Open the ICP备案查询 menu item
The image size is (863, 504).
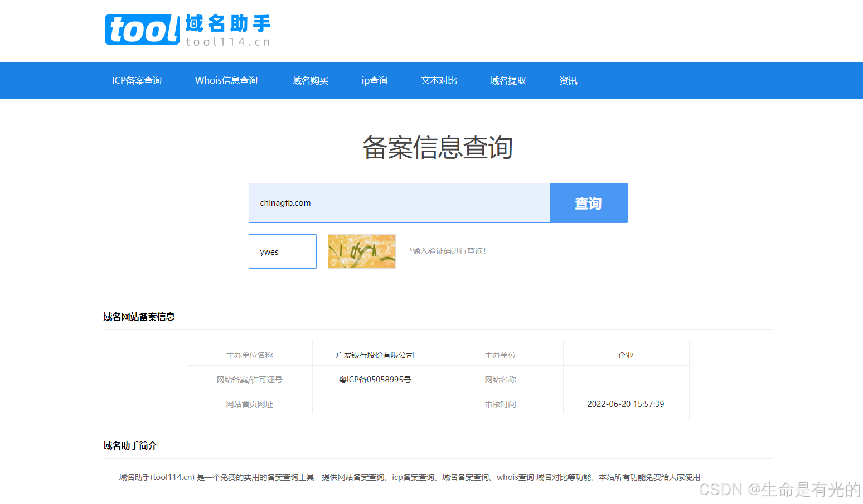pos(137,80)
